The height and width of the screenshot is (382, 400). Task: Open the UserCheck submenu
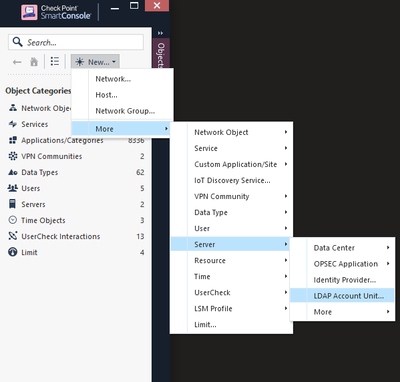[x=231, y=292]
